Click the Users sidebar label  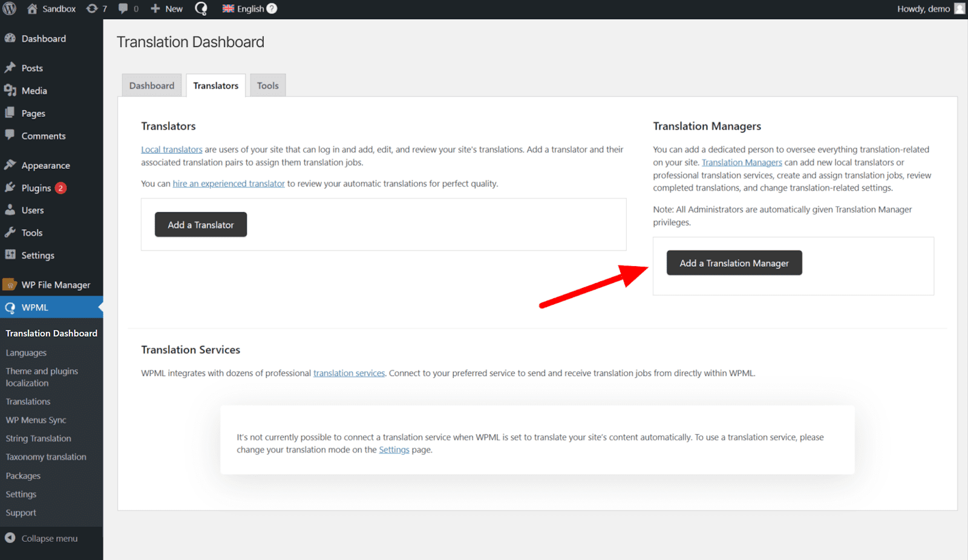[33, 210]
